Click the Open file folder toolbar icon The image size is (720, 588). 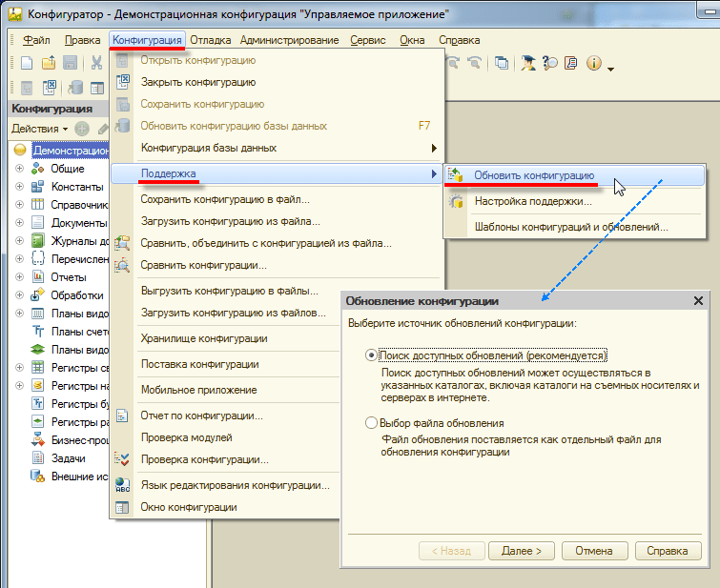click(x=49, y=63)
